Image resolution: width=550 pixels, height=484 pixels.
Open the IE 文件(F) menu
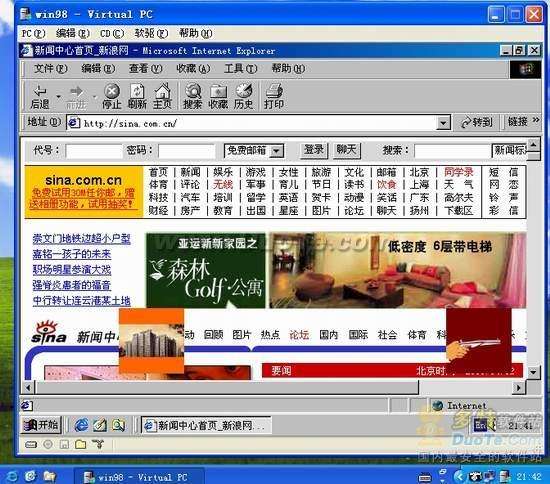pos(50,68)
